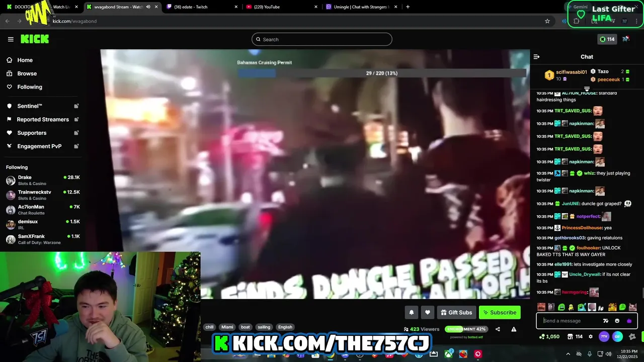Open the smiley emoji picker

(617, 321)
